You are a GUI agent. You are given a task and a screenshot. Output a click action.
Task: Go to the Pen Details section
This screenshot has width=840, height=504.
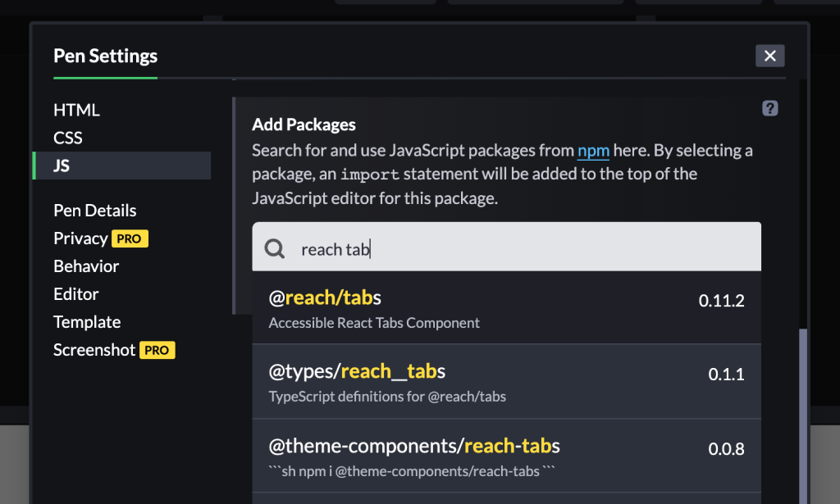coord(94,211)
